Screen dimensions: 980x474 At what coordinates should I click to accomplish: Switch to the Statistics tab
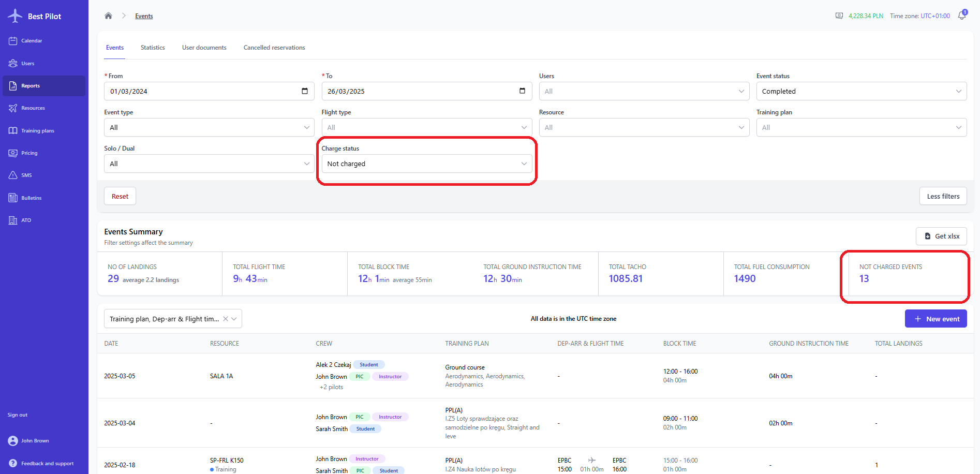153,48
